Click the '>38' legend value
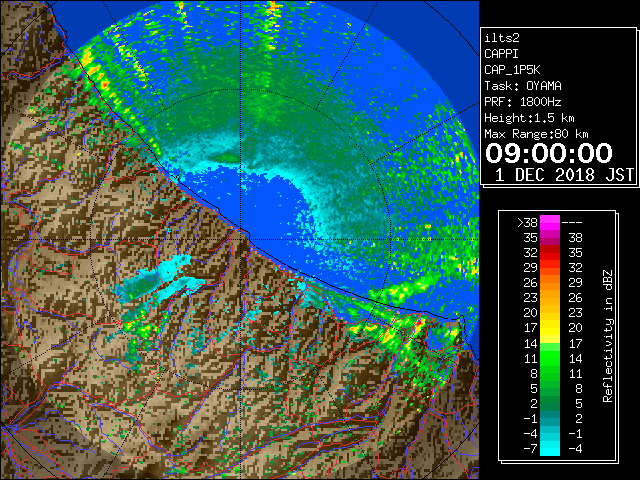Screen dimensions: 640x480 pos(527,223)
